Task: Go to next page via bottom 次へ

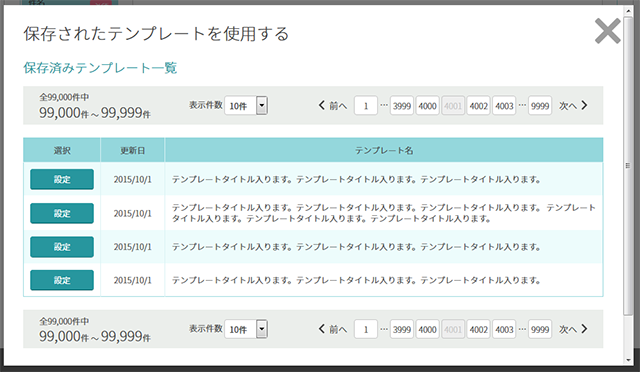Action: click(x=573, y=329)
